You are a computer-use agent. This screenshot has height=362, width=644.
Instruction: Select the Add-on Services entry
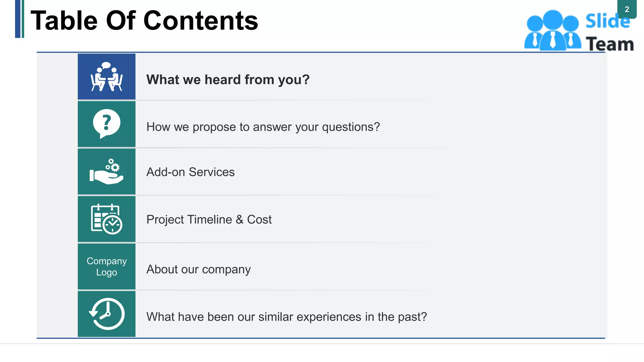(x=191, y=172)
